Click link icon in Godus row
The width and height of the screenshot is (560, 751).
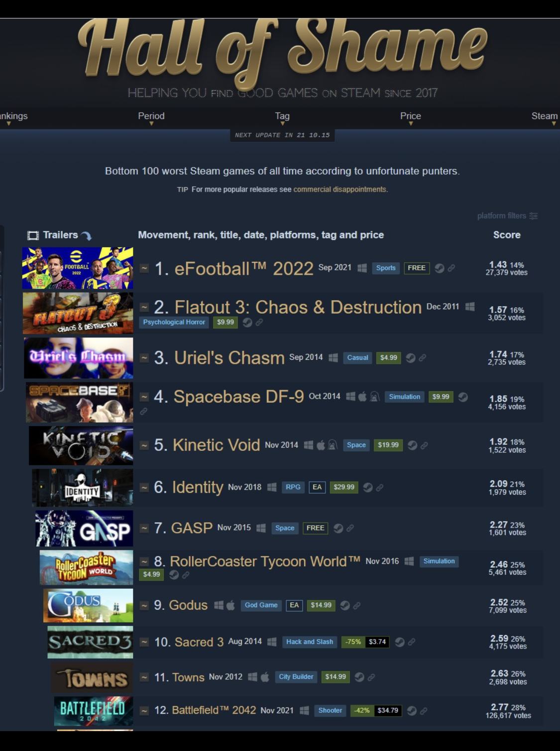click(356, 606)
